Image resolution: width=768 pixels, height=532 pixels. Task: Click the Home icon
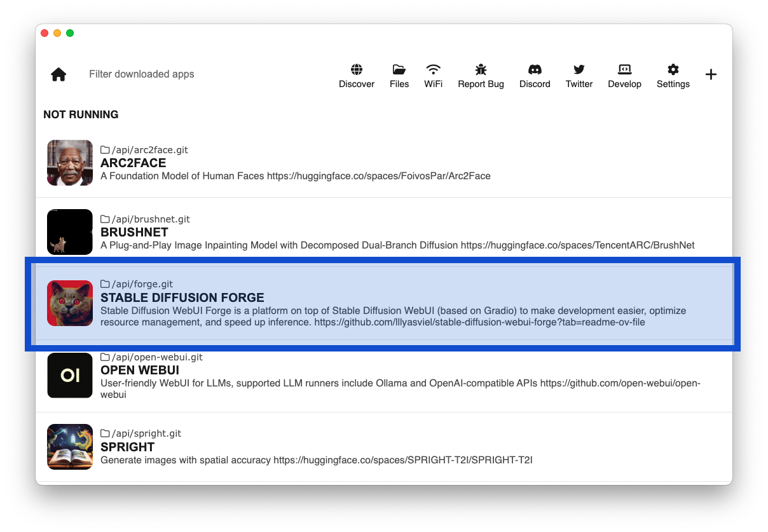[58, 74]
